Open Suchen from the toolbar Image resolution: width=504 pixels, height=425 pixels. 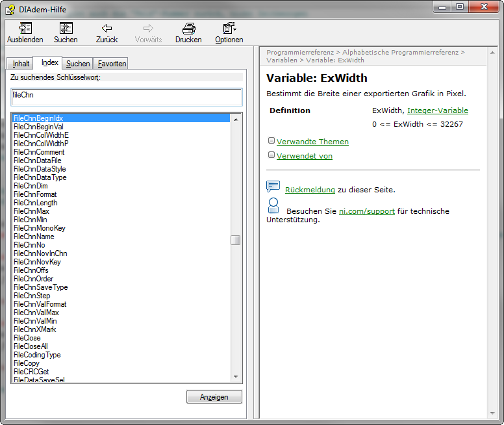point(66,29)
